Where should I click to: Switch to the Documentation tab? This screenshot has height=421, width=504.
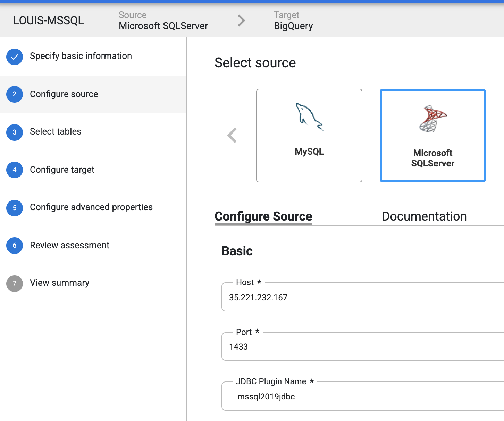tap(424, 216)
